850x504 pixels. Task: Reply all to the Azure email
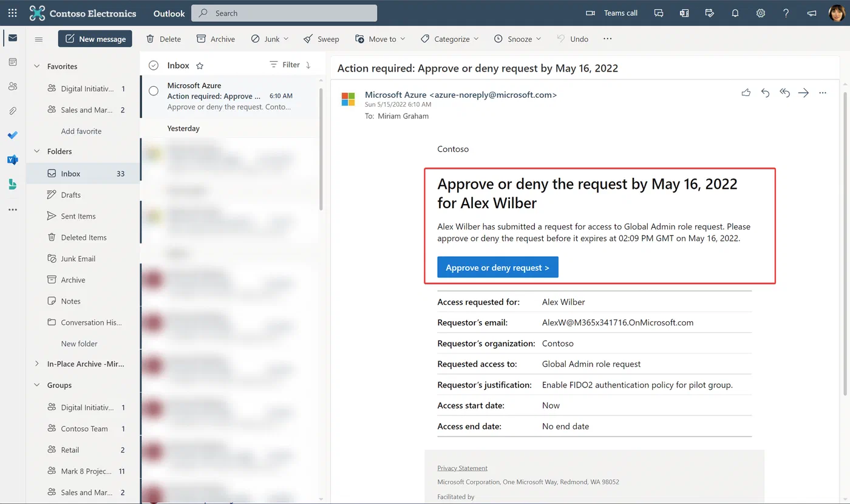pyautogui.click(x=784, y=93)
